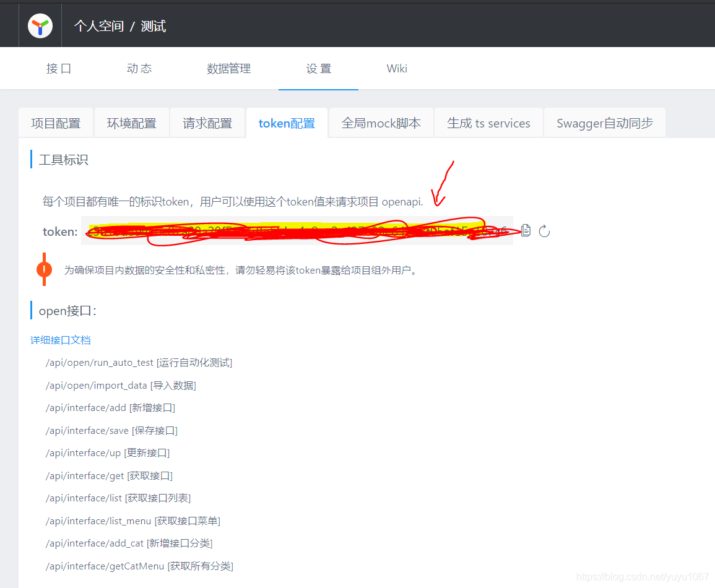Open the Swagger自动同步 tab
This screenshot has height=588, width=715.
(x=604, y=123)
